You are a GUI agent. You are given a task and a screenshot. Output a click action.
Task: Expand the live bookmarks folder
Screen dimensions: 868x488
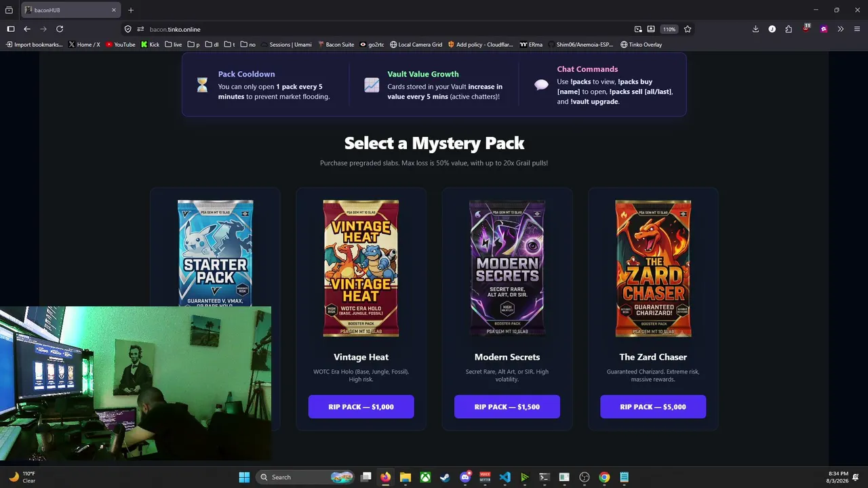click(174, 45)
